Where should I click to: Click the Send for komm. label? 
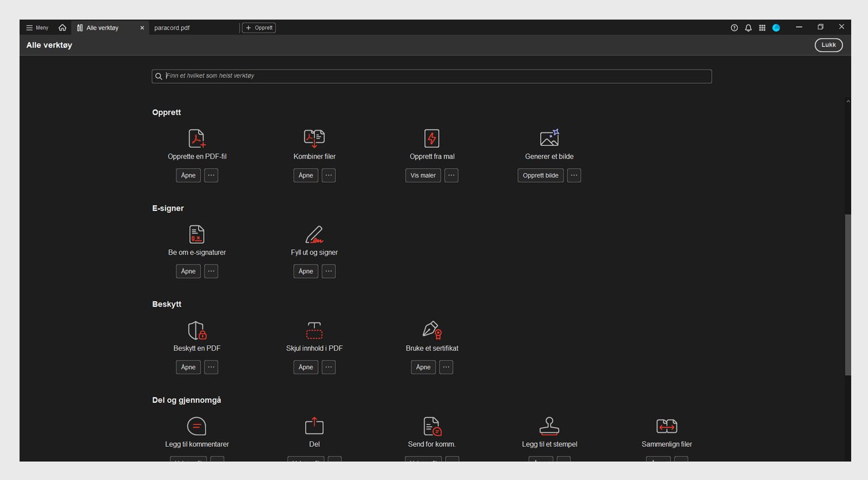(x=432, y=444)
